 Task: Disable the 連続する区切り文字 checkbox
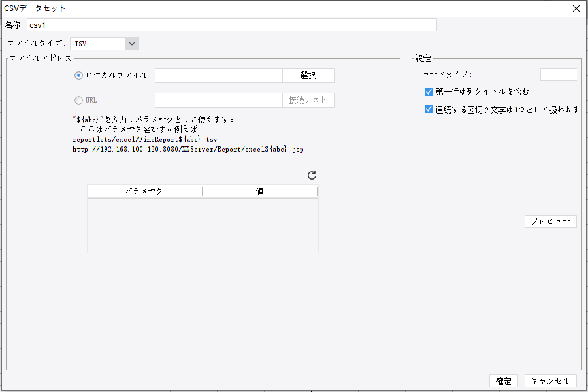[x=429, y=109]
